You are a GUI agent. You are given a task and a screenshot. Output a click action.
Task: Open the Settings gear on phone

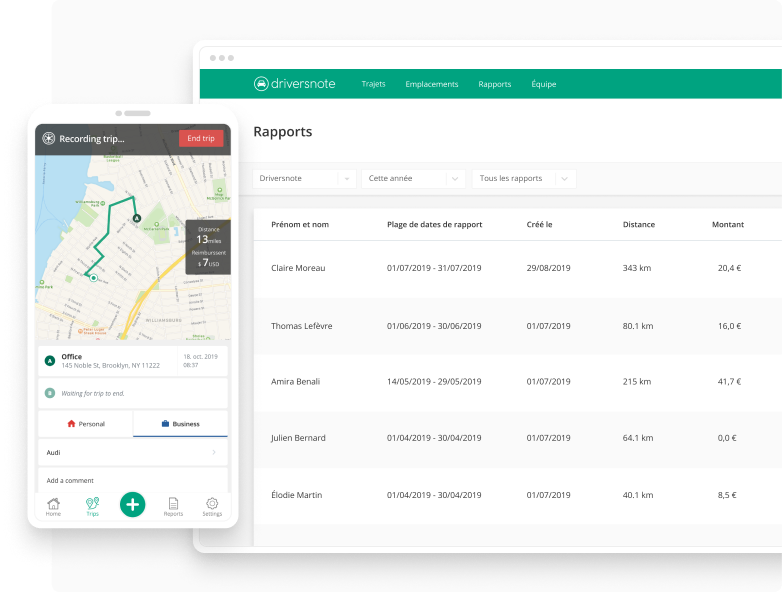click(x=212, y=506)
